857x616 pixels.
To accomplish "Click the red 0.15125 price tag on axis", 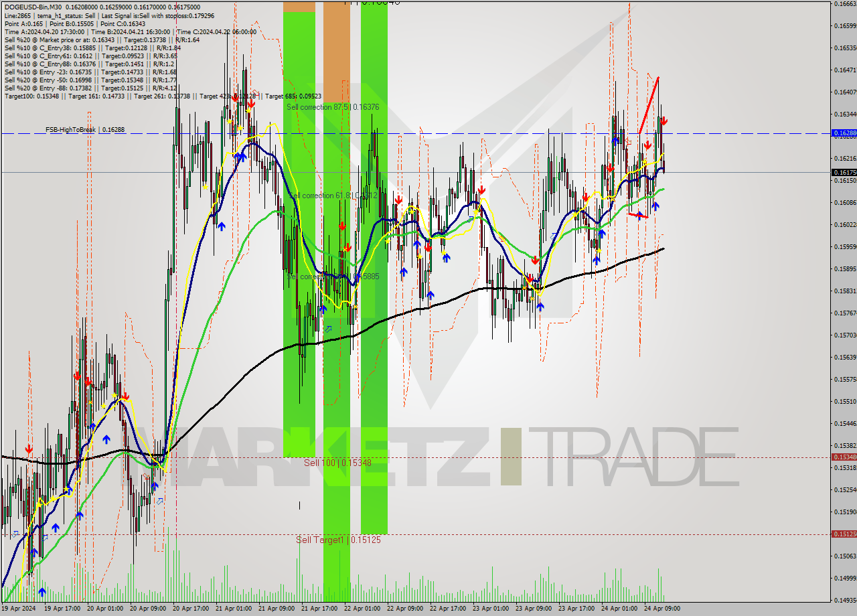I will point(844,534).
